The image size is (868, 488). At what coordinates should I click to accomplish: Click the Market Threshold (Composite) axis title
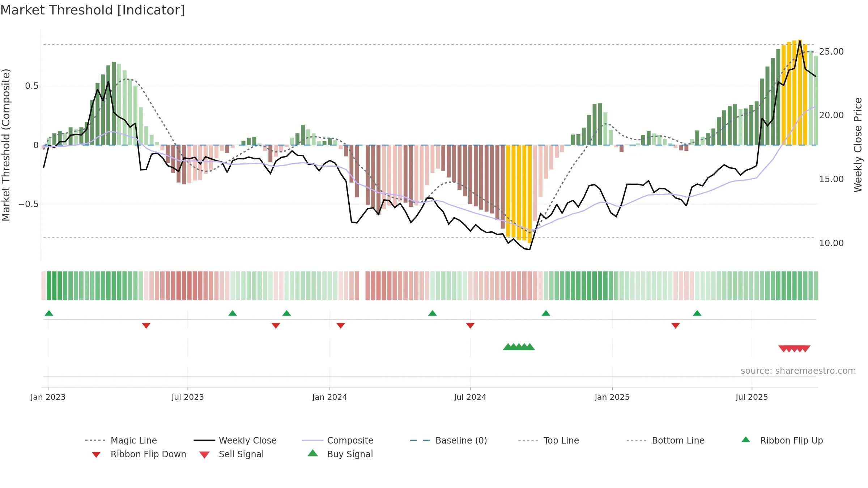click(6, 145)
